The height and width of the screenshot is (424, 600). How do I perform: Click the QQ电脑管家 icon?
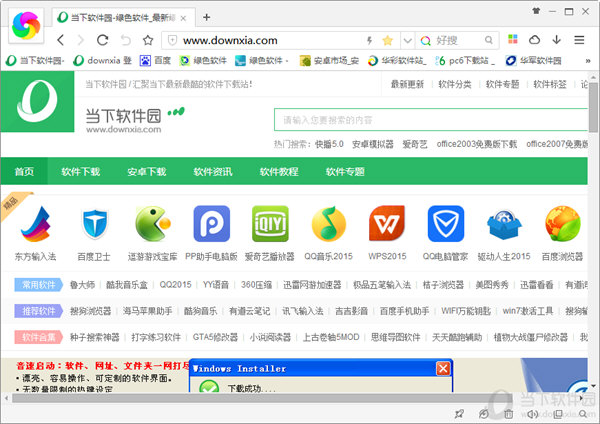point(446,224)
